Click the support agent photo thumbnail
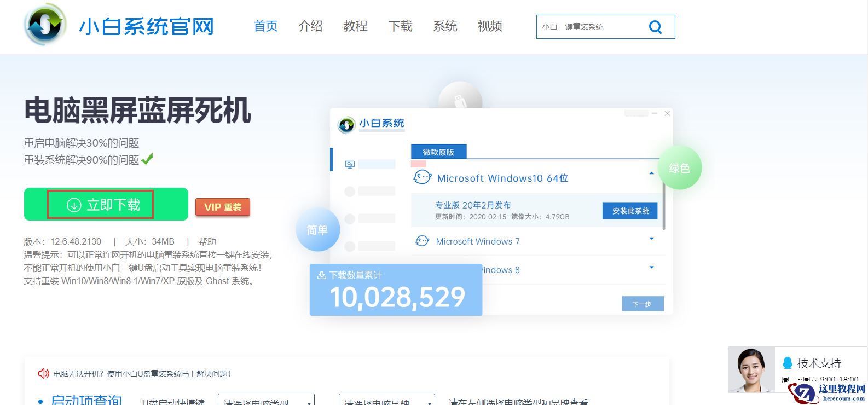The height and width of the screenshot is (405, 868). [x=751, y=370]
